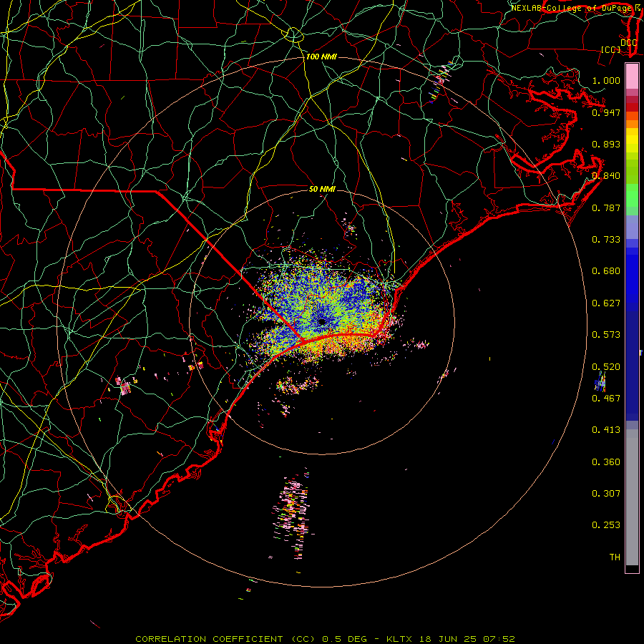Click the 0.520 scale value

pyautogui.click(x=606, y=367)
